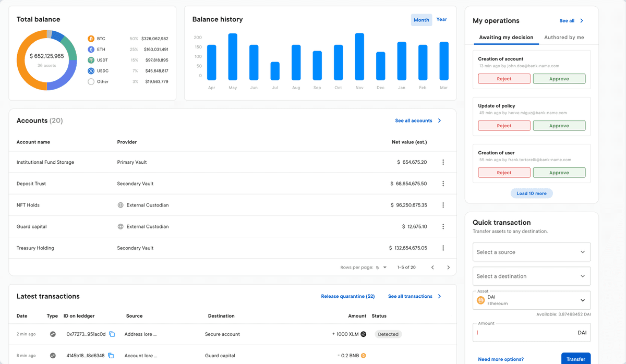Screen dimensions: 626x364
Task: Open the three-dot menu for NFT Holds
Action: [x=443, y=205]
